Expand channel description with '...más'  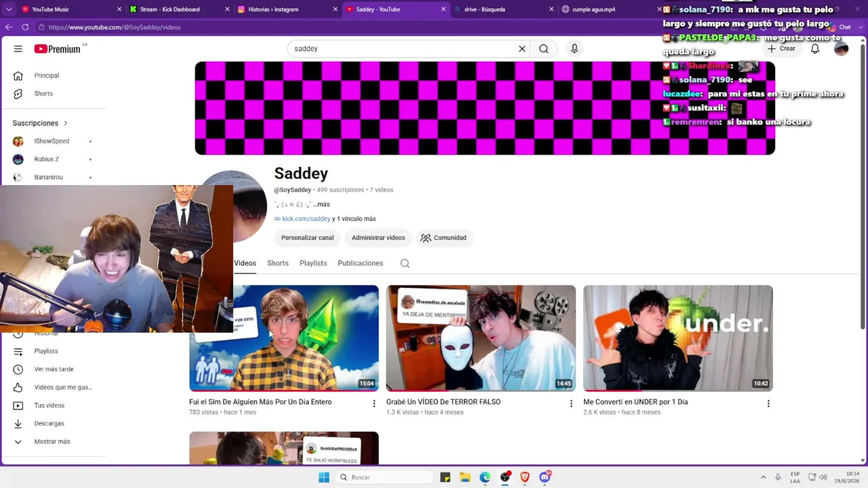tap(321, 204)
